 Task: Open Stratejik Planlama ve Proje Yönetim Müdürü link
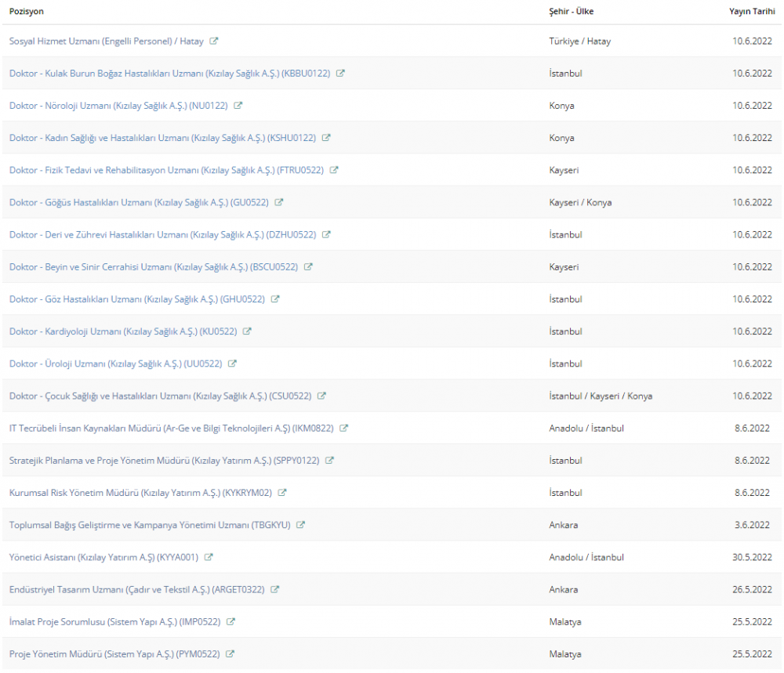point(164,461)
